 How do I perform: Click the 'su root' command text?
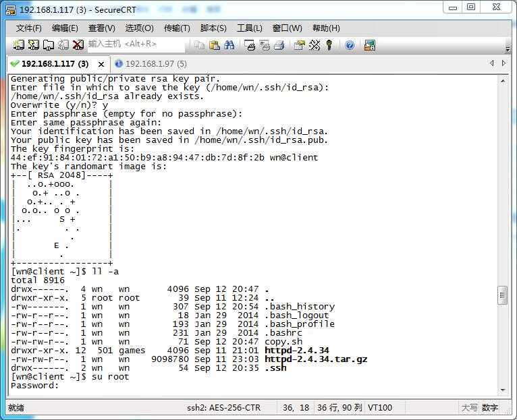coord(111,377)
